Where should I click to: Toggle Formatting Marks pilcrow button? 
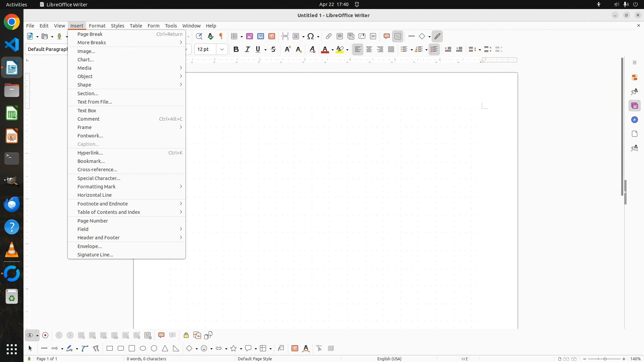221,36
